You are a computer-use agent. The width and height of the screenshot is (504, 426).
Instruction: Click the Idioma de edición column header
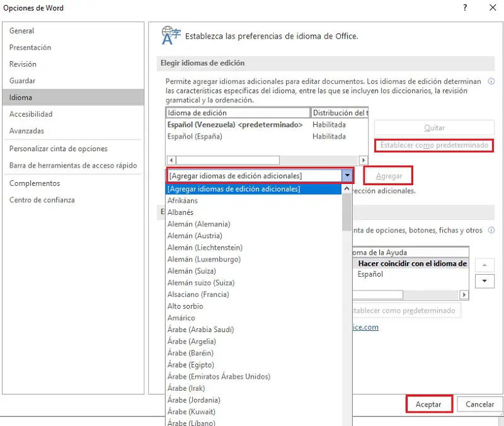[238, 113]
